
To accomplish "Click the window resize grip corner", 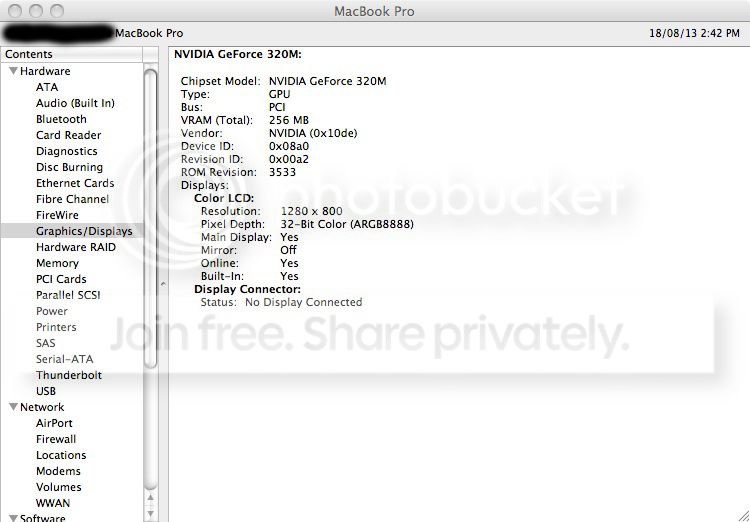I will click(743, 515).
